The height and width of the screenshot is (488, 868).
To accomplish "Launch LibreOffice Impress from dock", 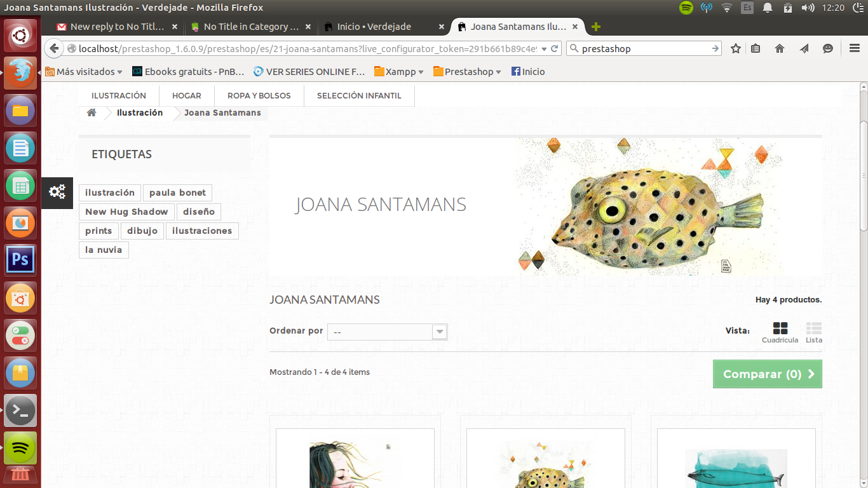I will [21, 224].
